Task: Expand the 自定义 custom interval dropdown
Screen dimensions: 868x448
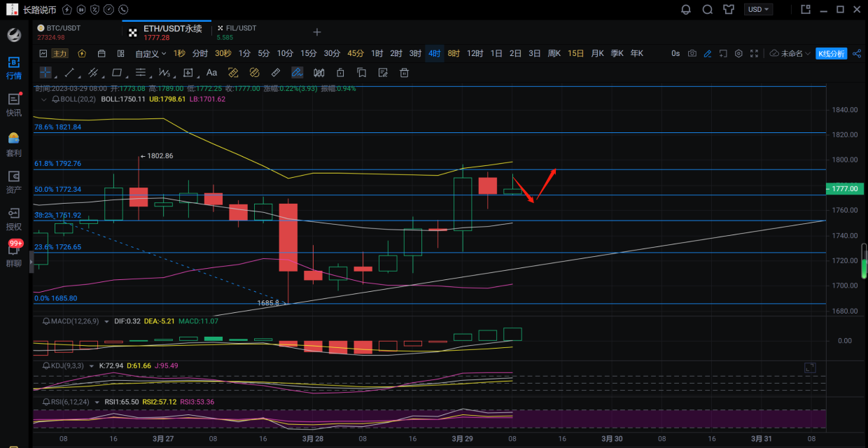Action: pos(150,54)
